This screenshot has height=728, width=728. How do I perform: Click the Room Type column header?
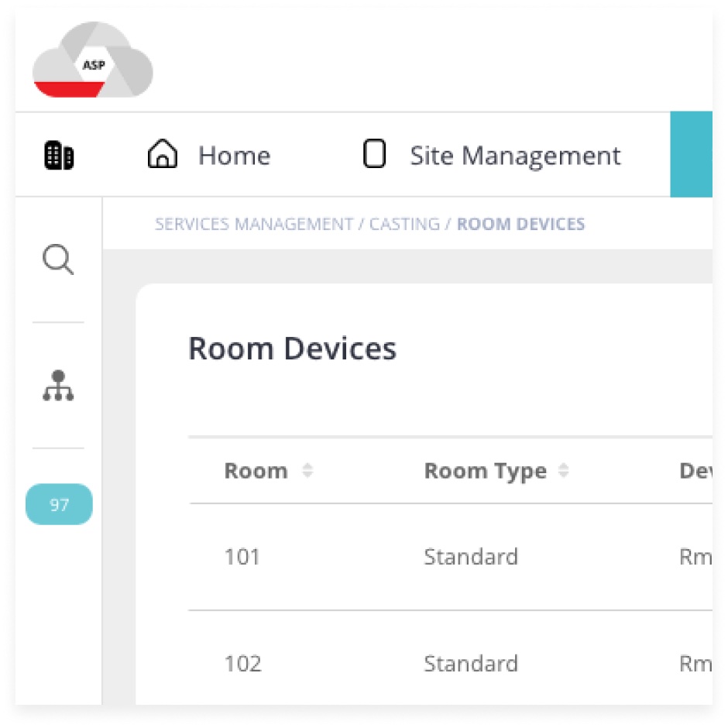486,471
